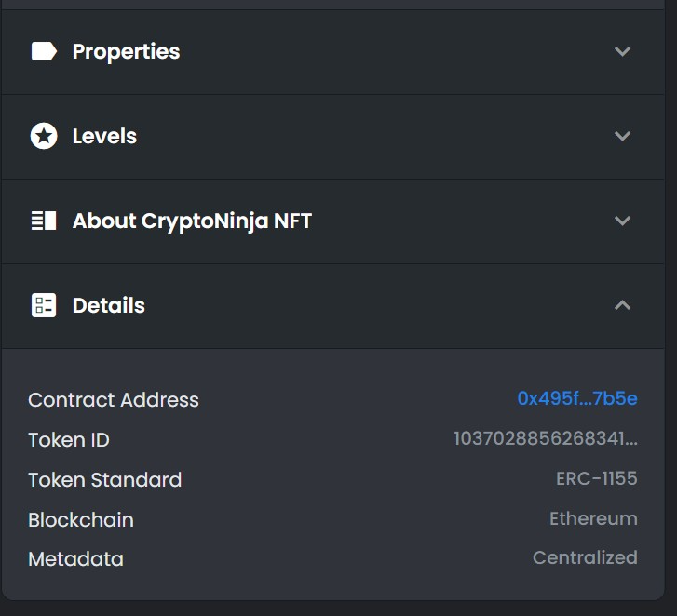The image size is (677, 616).
Task: Click the About CryptoNinja NFT heading
Action: [x=192, y=221]
